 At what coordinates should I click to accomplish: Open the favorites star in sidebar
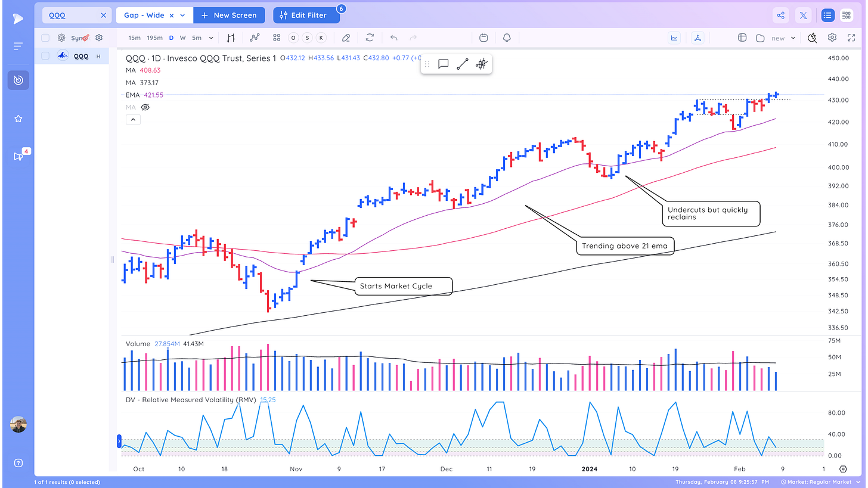tap(18, 119)
